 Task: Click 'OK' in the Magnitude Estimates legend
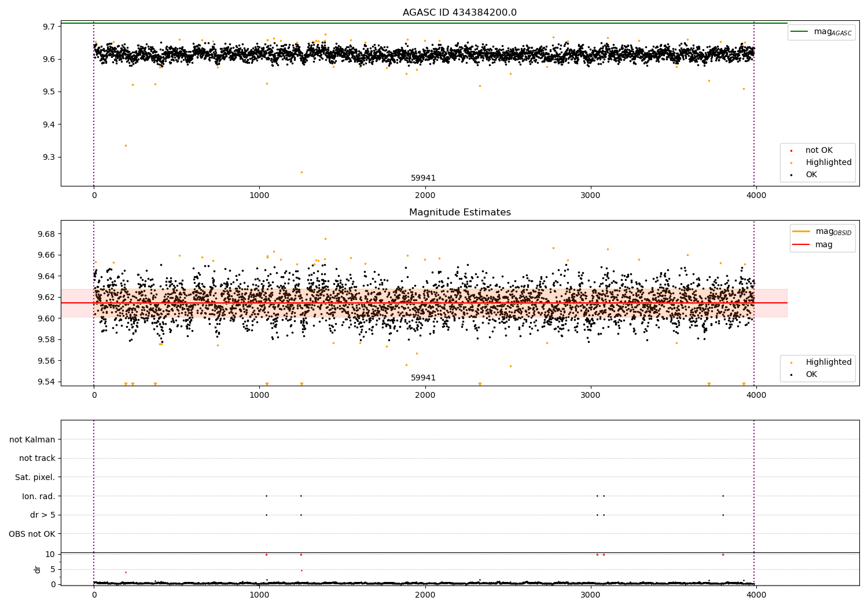click(811, 375)
